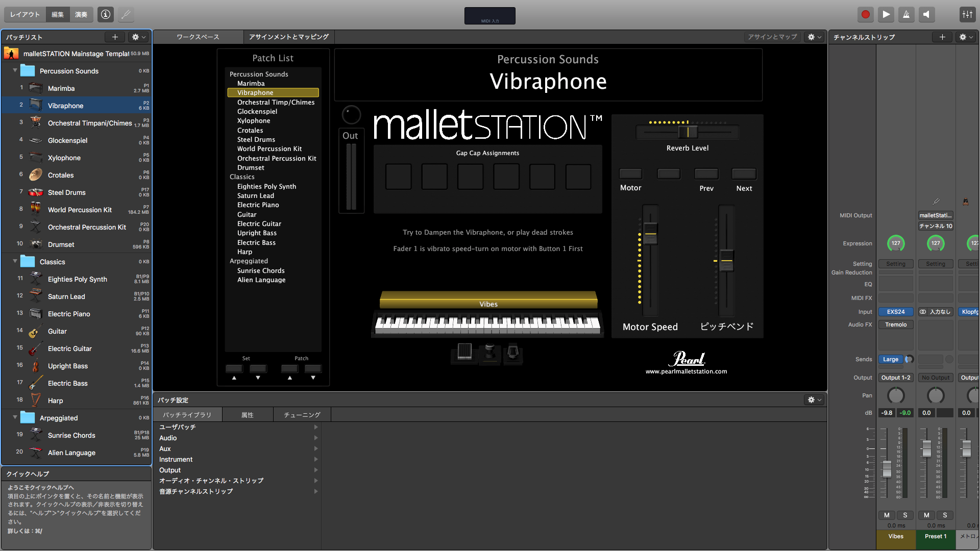980x551 pixels.
Task: Solo the Vibes channel strip
Action: [x=905, y=515]
